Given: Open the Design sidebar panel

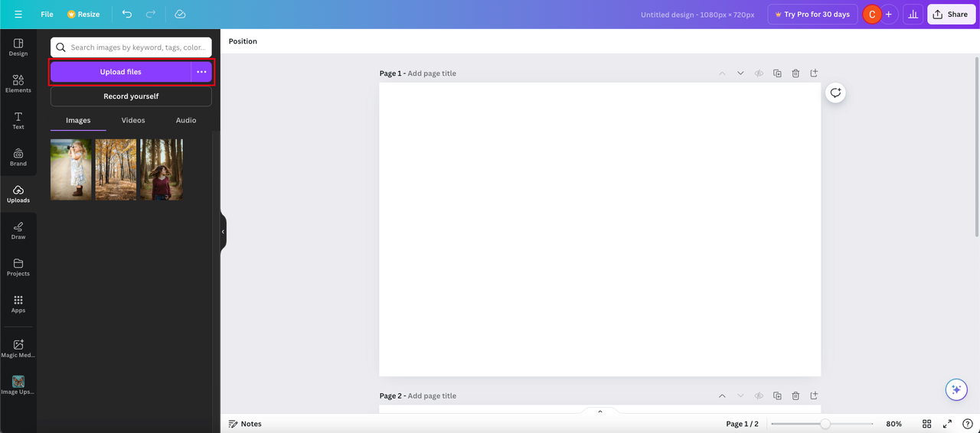Looking at the screenshot, I should pos(18,47).
